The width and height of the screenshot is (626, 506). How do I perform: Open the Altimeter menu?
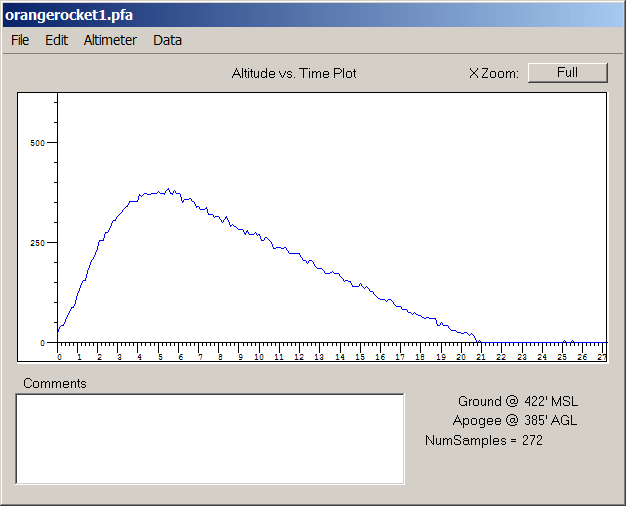[110, 40]
